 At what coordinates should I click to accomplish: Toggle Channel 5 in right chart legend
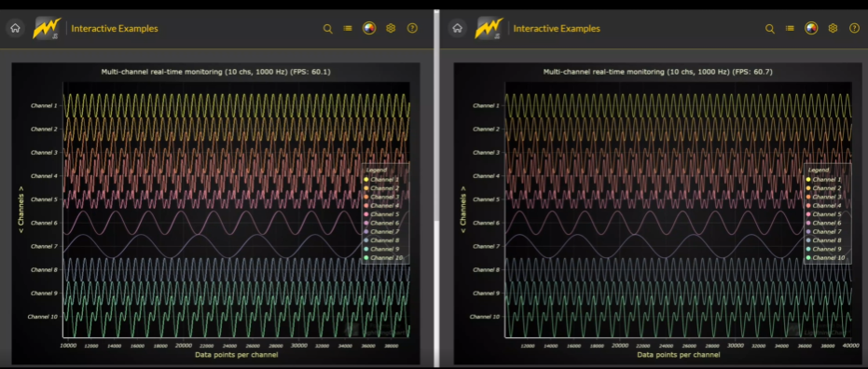coord(824,214)
